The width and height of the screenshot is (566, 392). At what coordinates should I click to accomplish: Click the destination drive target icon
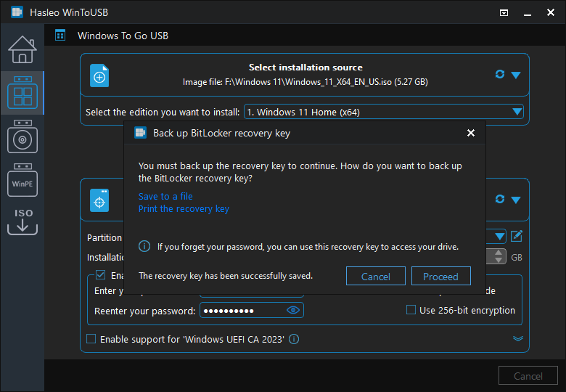99,200
